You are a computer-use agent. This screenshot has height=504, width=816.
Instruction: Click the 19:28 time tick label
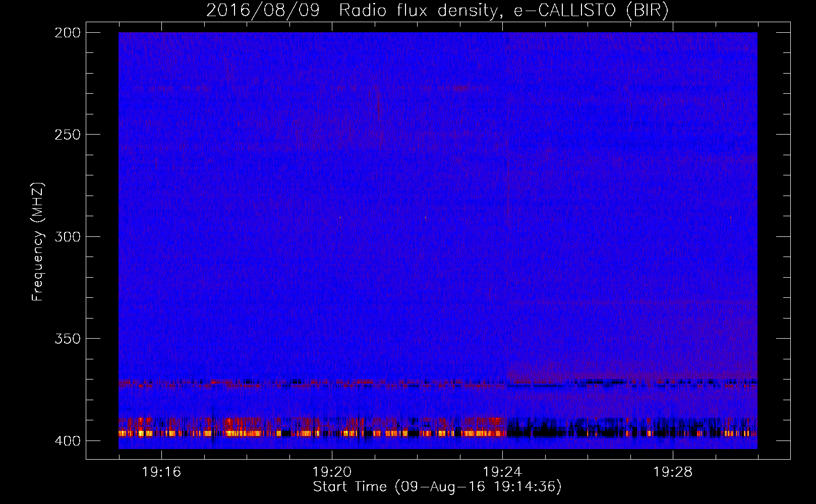pos(673,472)
